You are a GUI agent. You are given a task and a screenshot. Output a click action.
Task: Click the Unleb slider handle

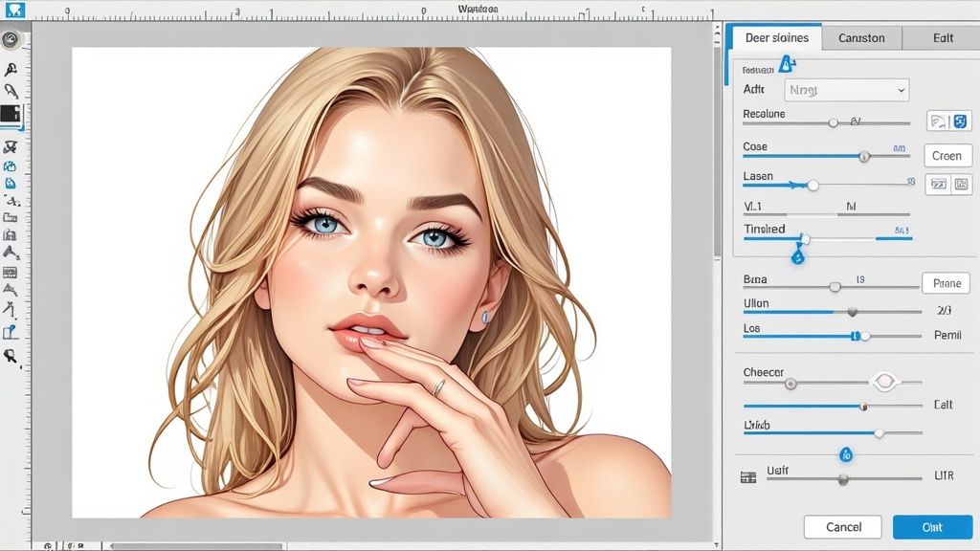(880, 433)
